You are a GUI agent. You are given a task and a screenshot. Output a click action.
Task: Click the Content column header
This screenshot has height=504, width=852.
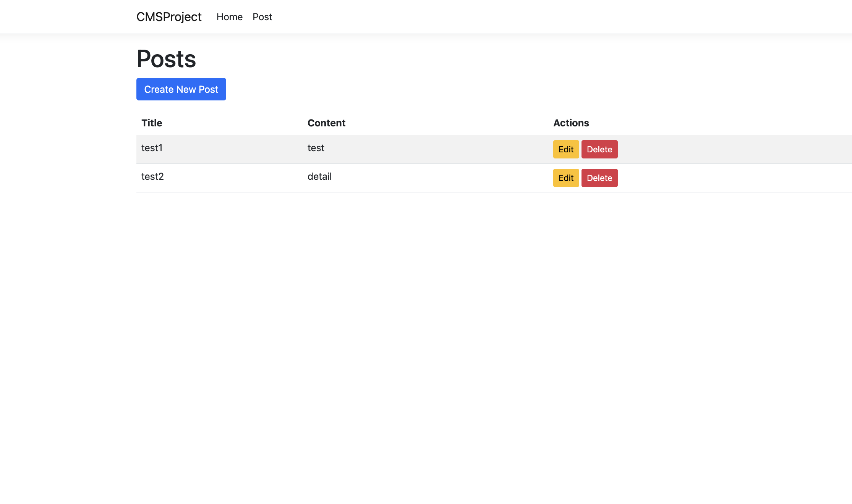[326, 123]
